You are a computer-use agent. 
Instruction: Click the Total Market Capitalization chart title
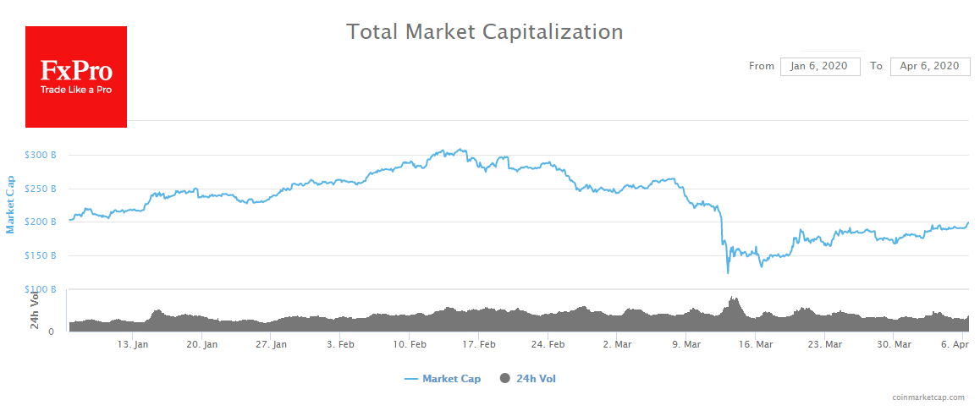coord(485,32)
